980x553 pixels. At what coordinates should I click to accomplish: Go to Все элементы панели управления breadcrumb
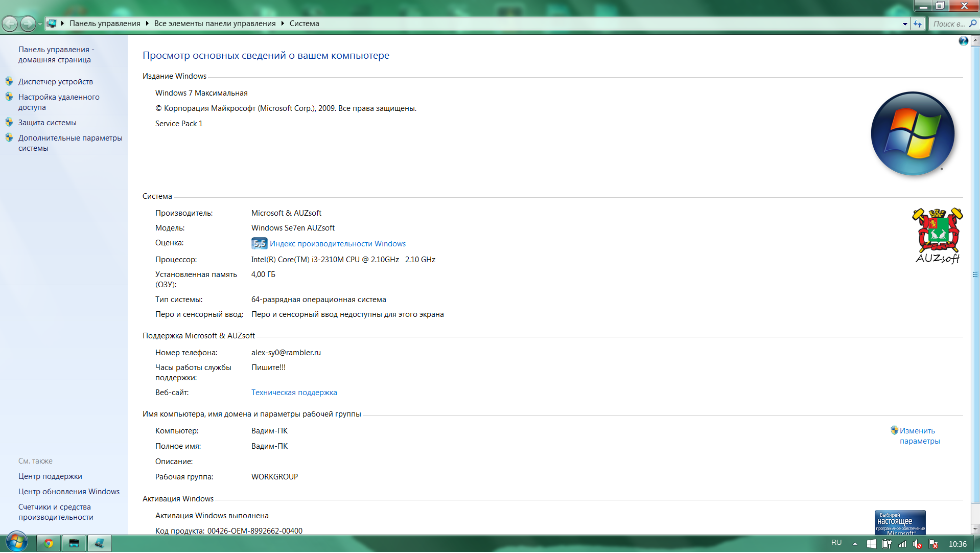(215, 24)
